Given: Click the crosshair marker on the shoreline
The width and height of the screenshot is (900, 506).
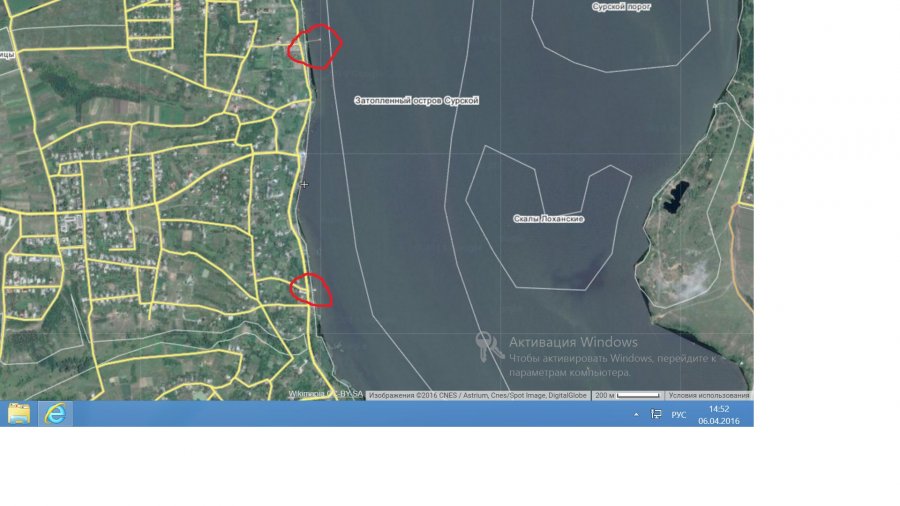Looking at the screenshot, I should point(304,184).
